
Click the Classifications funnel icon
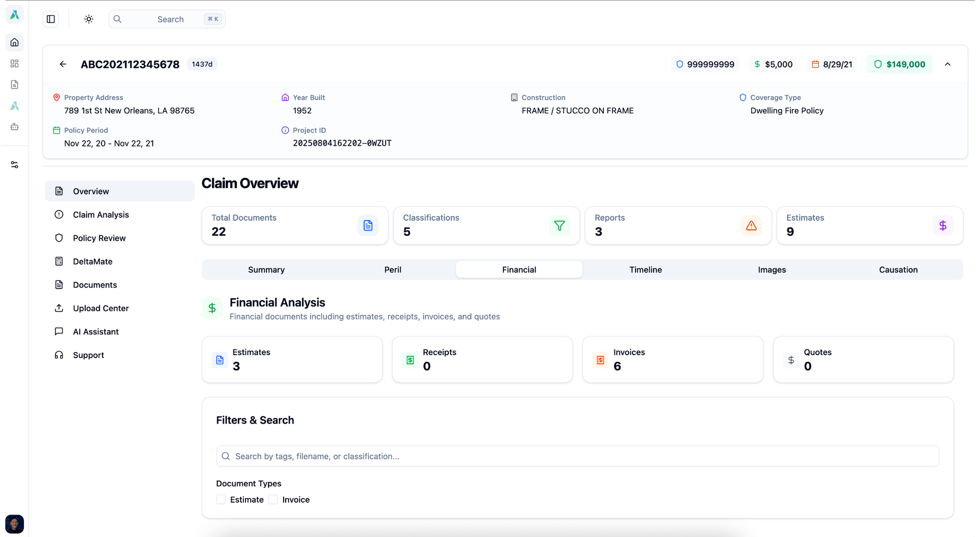[559, 226]
